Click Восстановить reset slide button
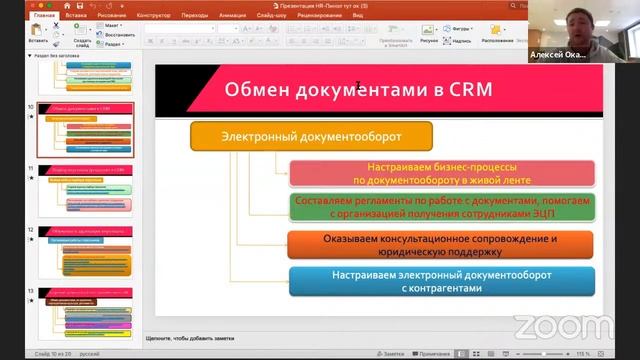The width and height of the screenshot is (640, 360). click(116, 35)
